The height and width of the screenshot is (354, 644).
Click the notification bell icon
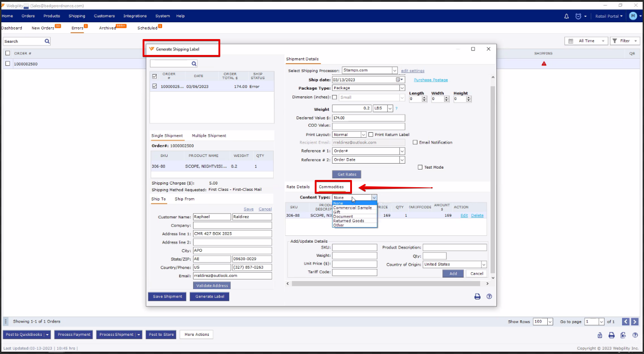click(566, 16)
